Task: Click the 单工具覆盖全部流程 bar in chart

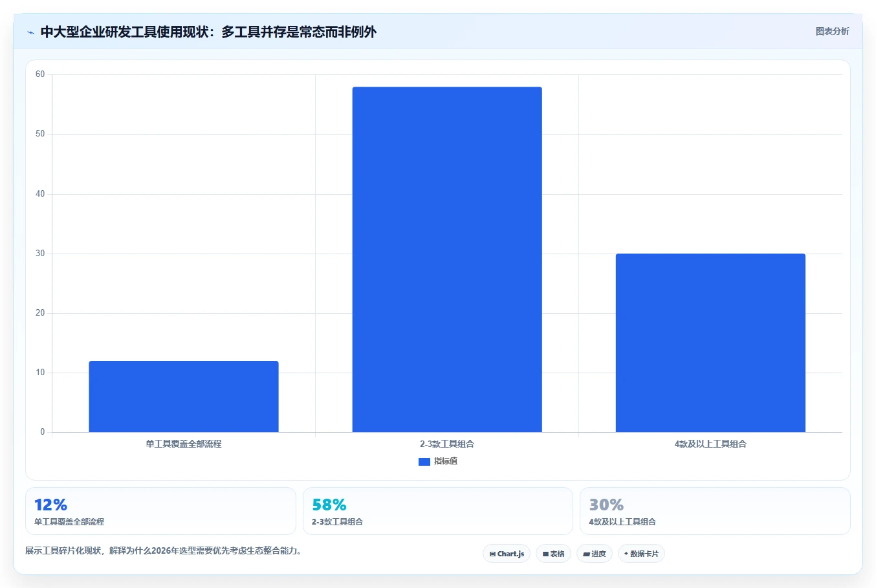Action: (184, 397)
